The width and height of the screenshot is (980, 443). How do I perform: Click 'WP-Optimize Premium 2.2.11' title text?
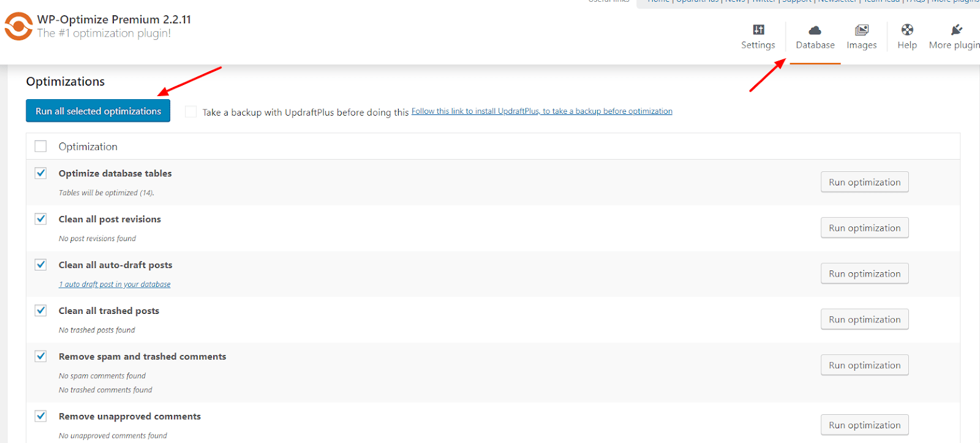(114, 20)
